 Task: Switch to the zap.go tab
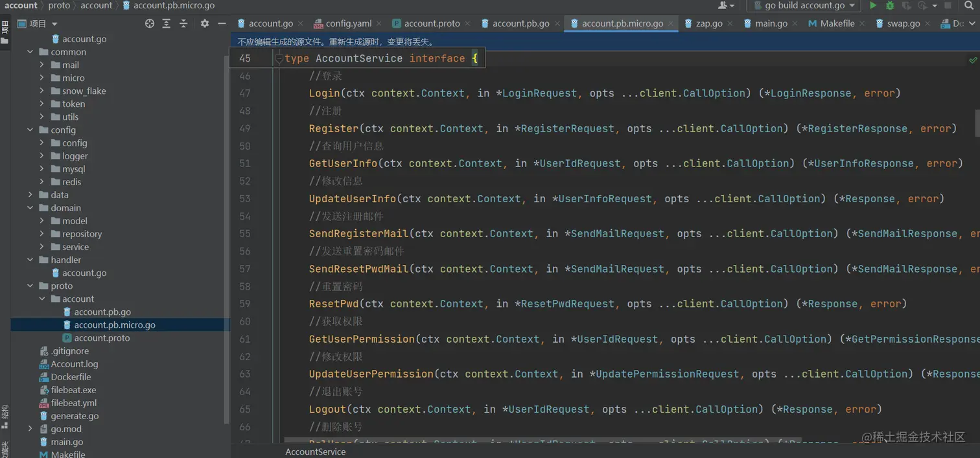pos(709,23)
